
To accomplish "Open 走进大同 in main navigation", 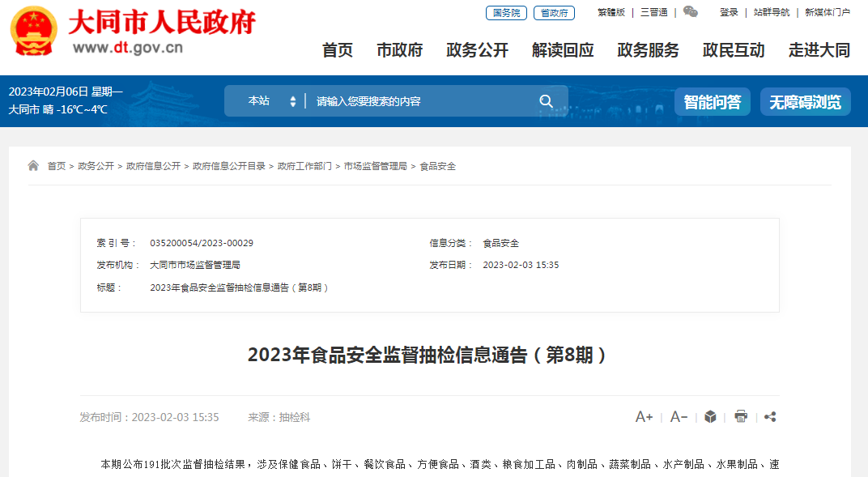I will [x=819, y=50].
